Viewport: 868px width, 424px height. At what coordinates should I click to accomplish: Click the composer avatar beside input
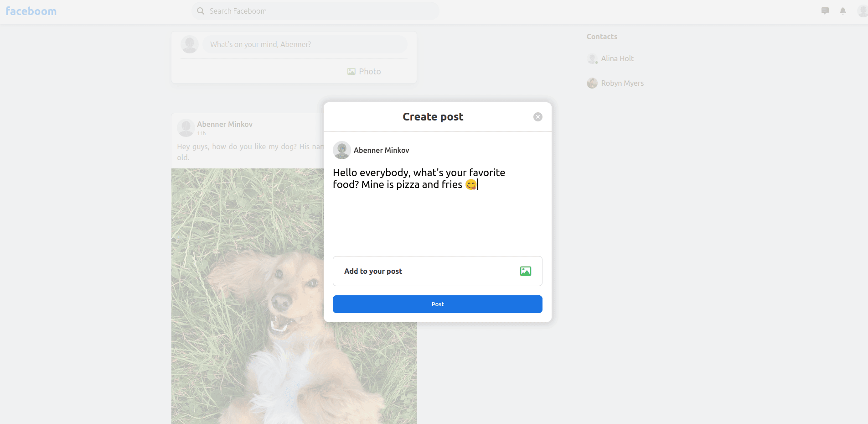pos(190,44)
